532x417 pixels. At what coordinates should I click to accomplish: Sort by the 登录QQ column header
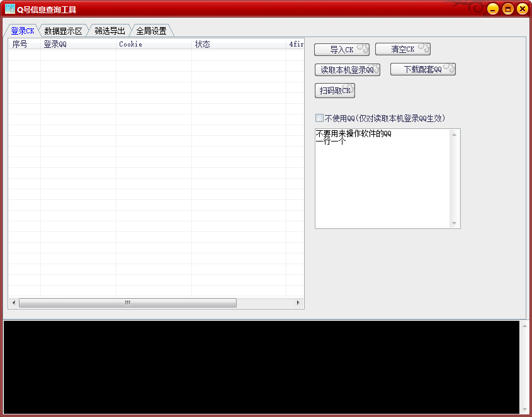tap(78, 44)
